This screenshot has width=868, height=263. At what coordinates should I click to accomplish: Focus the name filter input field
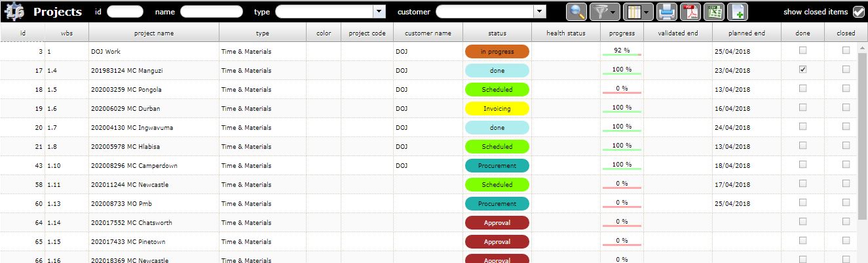[x=211, y=12]
